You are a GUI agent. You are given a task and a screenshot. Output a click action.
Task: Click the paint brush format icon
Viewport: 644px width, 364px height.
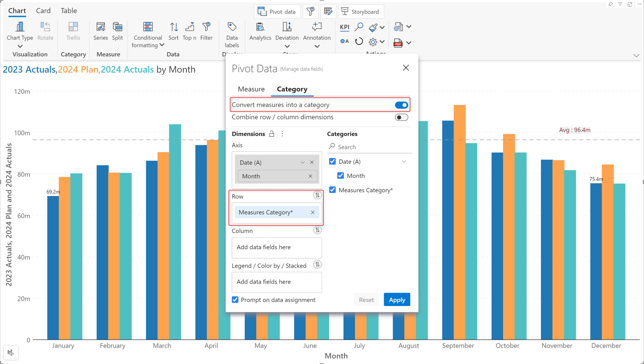pos(373,28)
